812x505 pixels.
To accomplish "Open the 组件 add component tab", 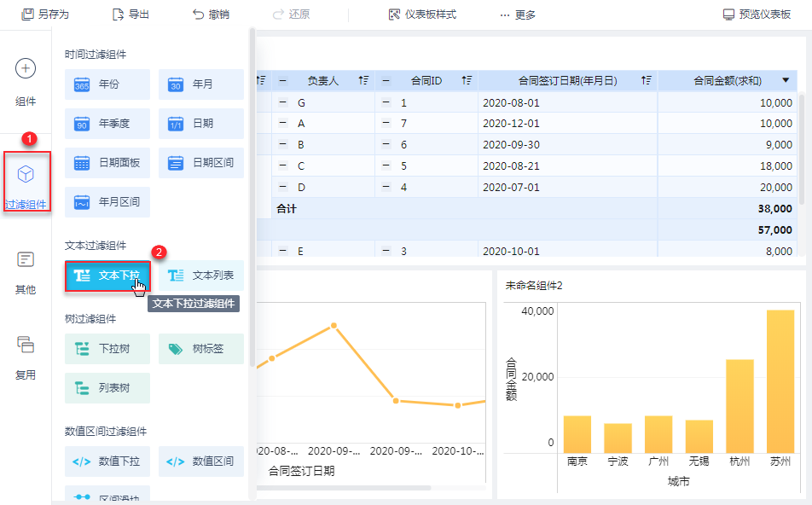I will coord(26,83).
